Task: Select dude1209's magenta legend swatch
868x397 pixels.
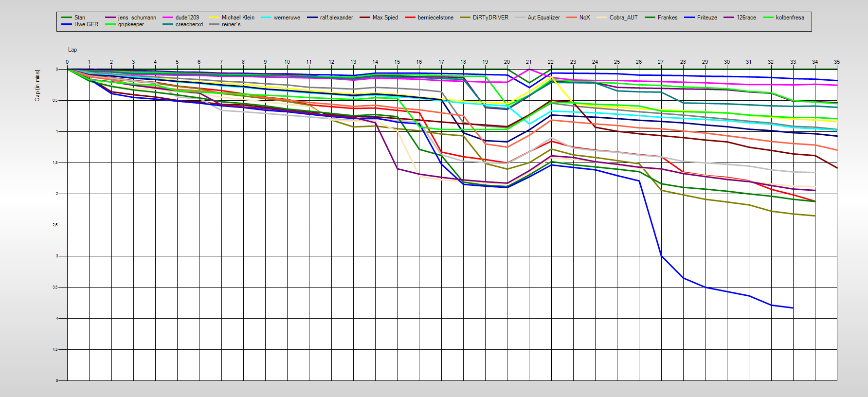Action: (x=168, y=18)
